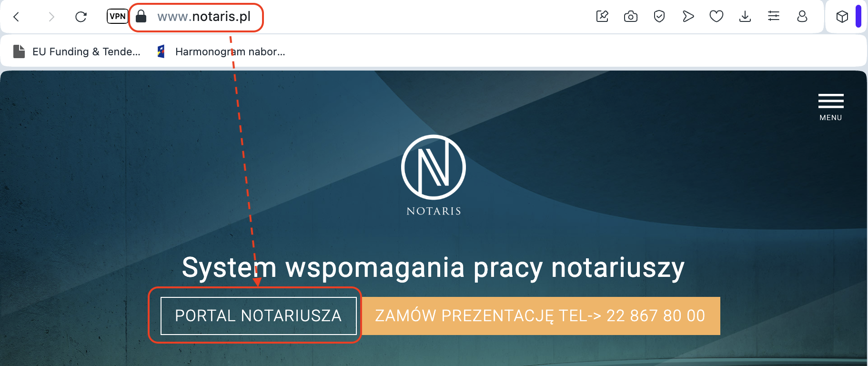This screenshot has width=868, height=366.
Task: Open the downloads panel
Action: pyautogui.click(x=745, y=17)
